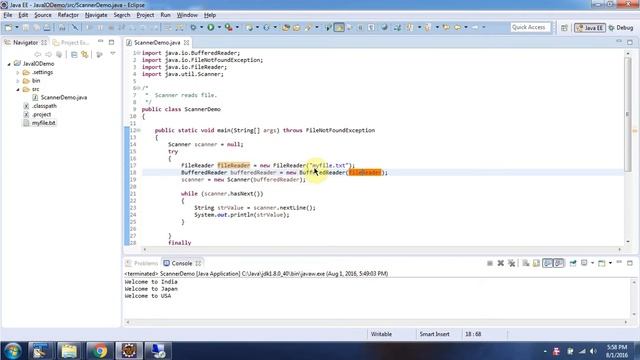Click the editor vertical scrollbar
Image resolution: width=640 pixels, height=360 pixels.
(x=627, y=115)
